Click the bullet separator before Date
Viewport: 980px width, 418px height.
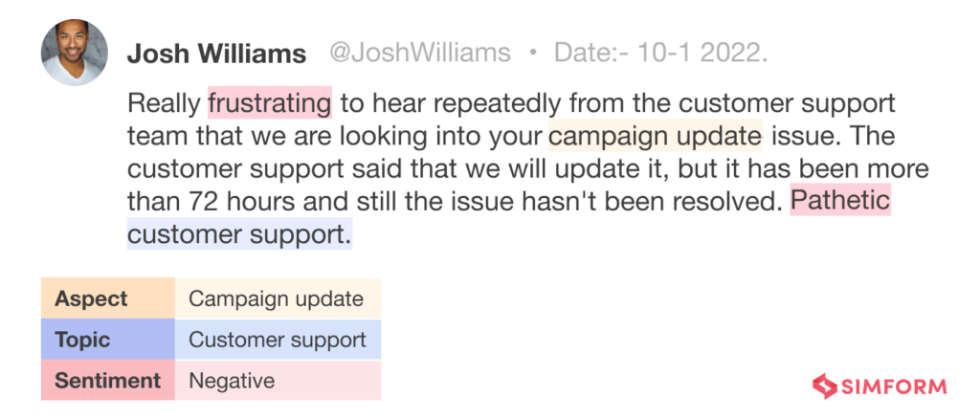click(532, 53)
